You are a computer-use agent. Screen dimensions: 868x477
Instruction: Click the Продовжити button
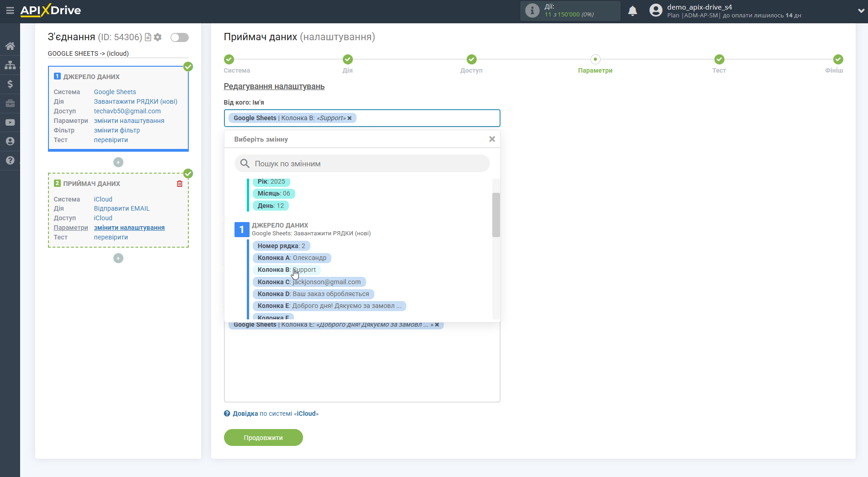click(263, 437)
